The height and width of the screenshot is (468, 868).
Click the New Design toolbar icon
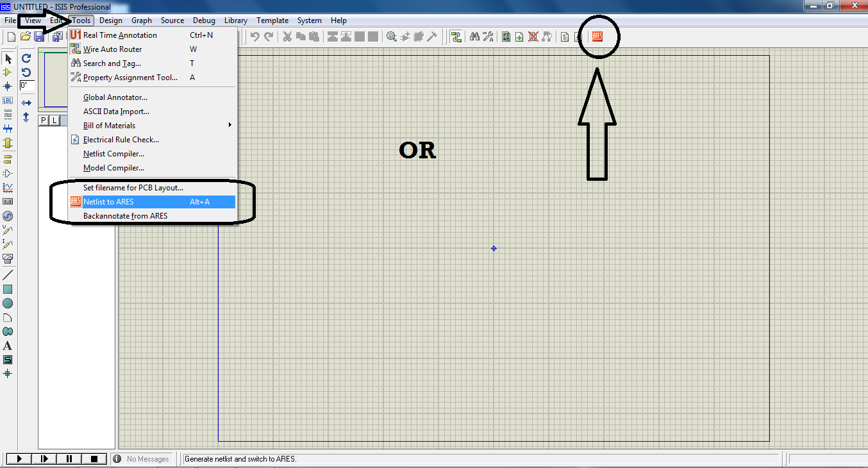[11, 37]
